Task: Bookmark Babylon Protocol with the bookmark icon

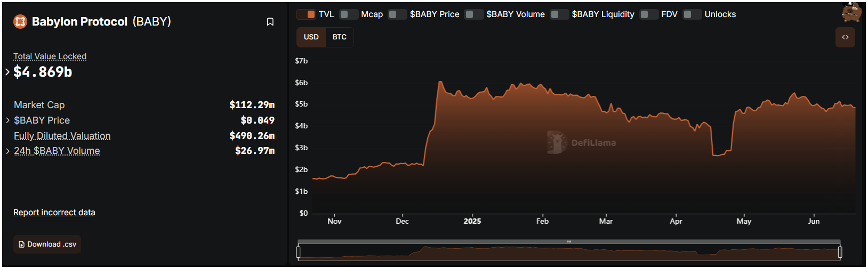Action: coord(270,22)
